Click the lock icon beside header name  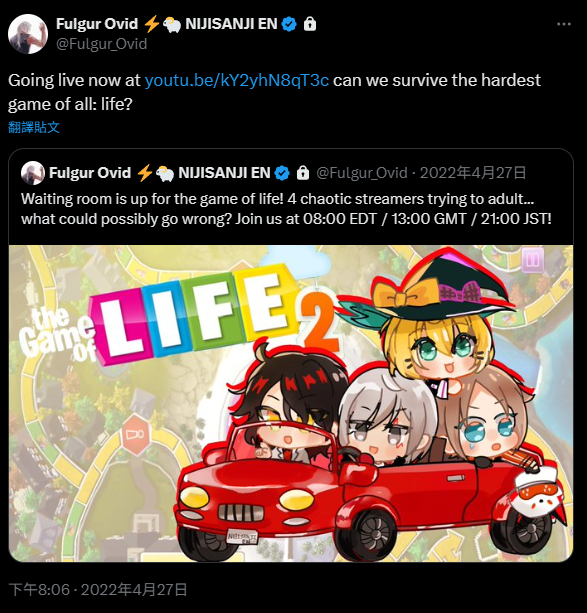310,24
